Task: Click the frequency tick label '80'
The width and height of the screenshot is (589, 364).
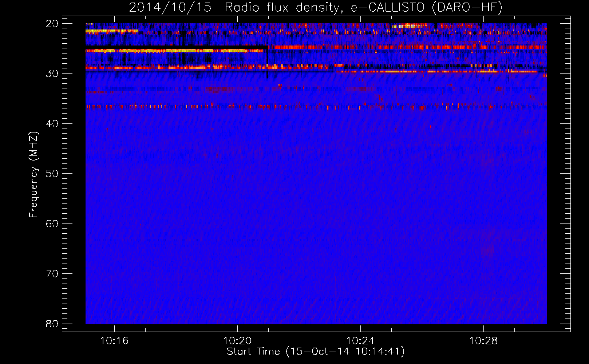Action: [x=52, y=324]
